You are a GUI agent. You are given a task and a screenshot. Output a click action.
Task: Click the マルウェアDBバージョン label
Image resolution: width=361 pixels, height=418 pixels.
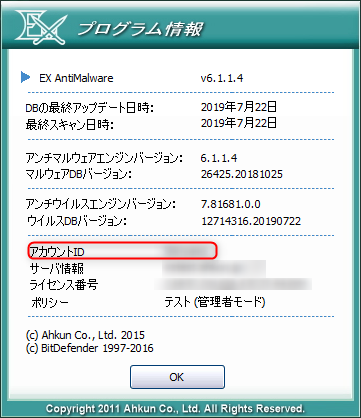[x=79, y=174]
